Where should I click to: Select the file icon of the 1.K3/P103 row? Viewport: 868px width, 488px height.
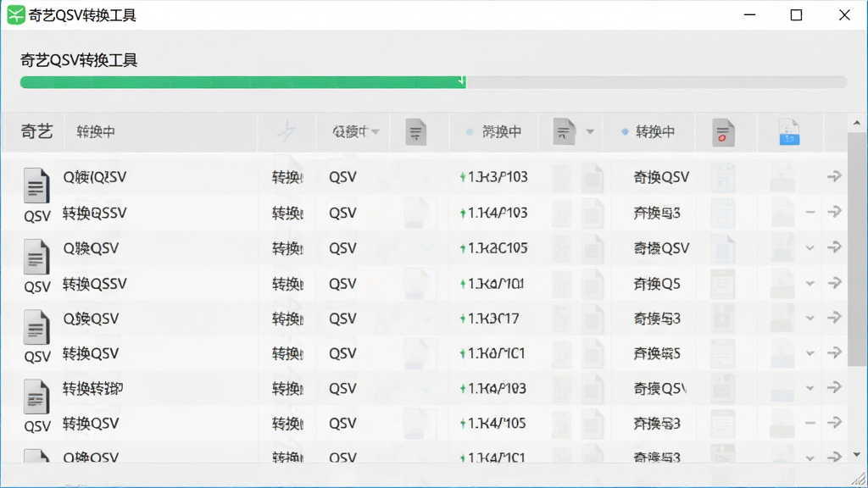[x=36, y=185]
